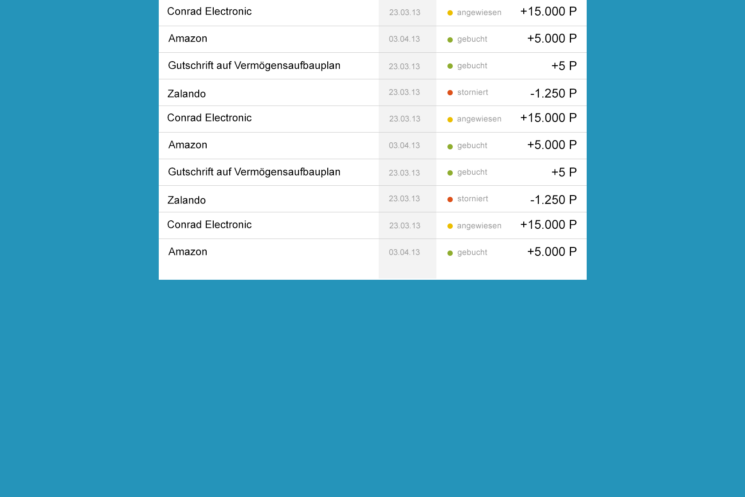
Task: Click the gebucht status label in the topmost Amazon row
Action: pos(472,39)
